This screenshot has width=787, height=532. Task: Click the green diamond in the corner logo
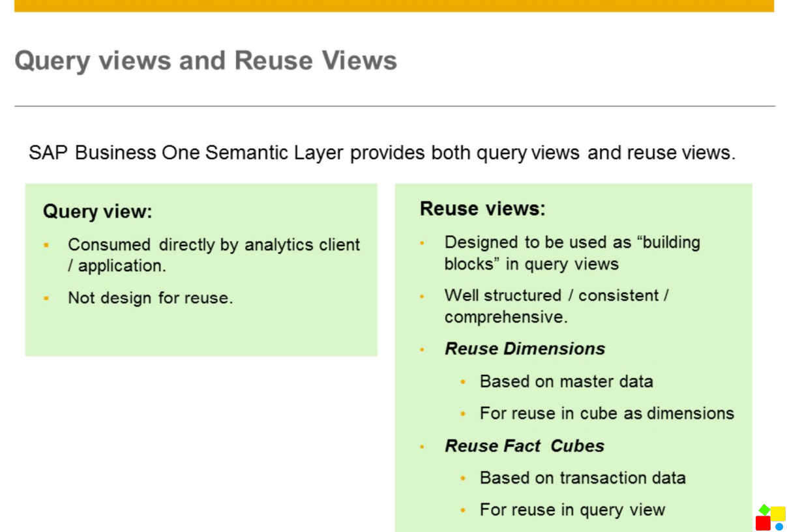pos(764,509)
